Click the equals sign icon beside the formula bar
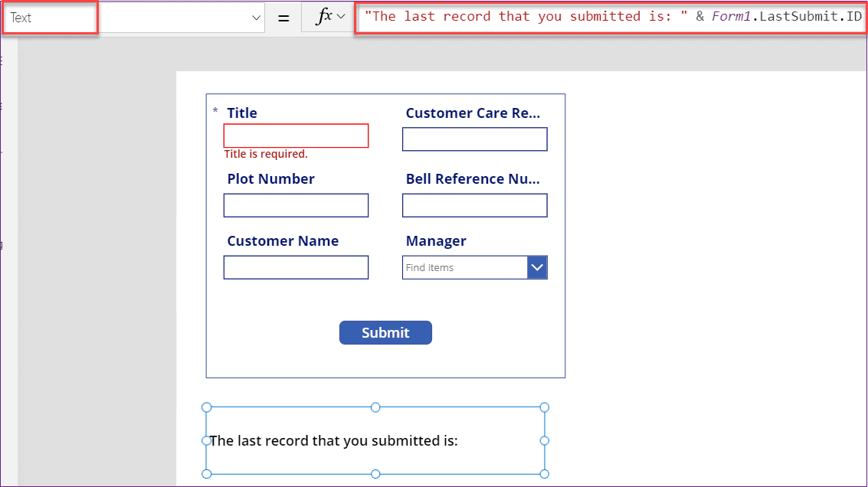The image size is (868, 487). [x=283, y=16]
